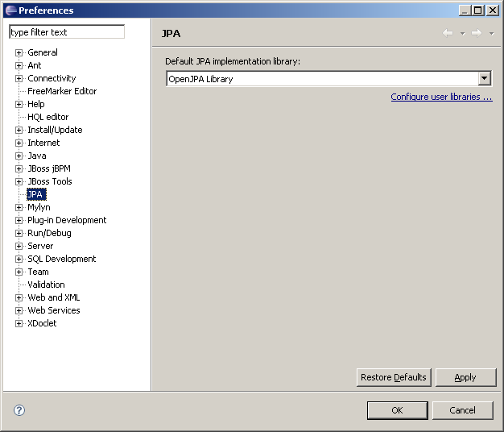
Task: Click the type filter text field
Action: 67,32
